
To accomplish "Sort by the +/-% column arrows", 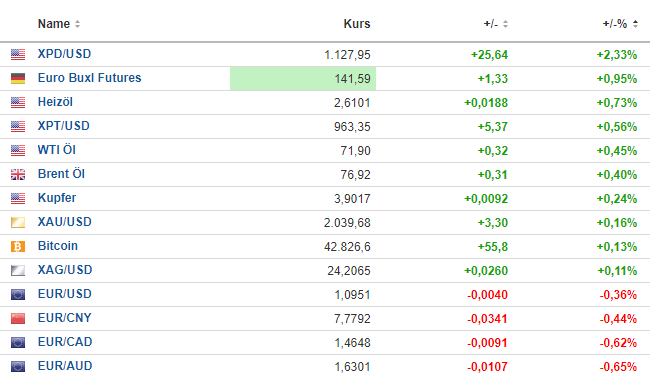I will point(635,24).
